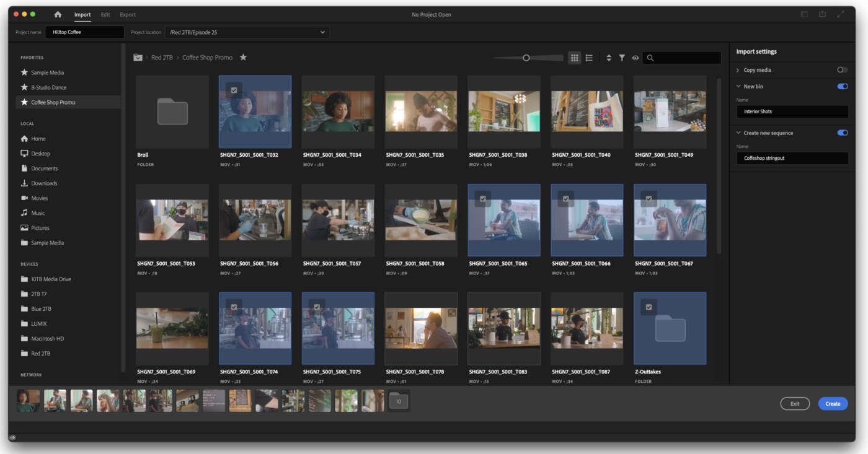Image resolution: width=868 pixels, height=454 pixels.
Task: Disable Create new sequence toggle
Action: click(842, 133)
